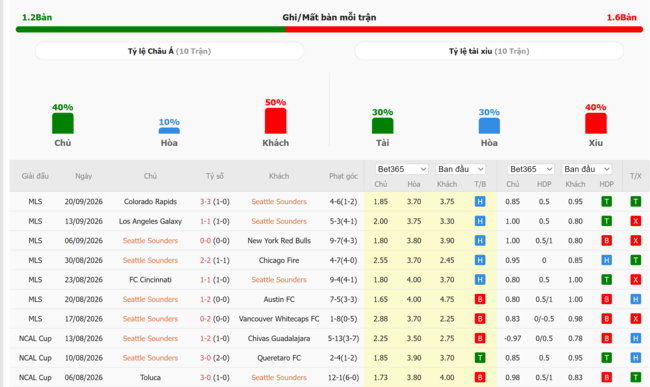Open FC Cincinnati team link
Image resolution: width=650 pixels, height=387 pixels.
click(x=150, y=280)
